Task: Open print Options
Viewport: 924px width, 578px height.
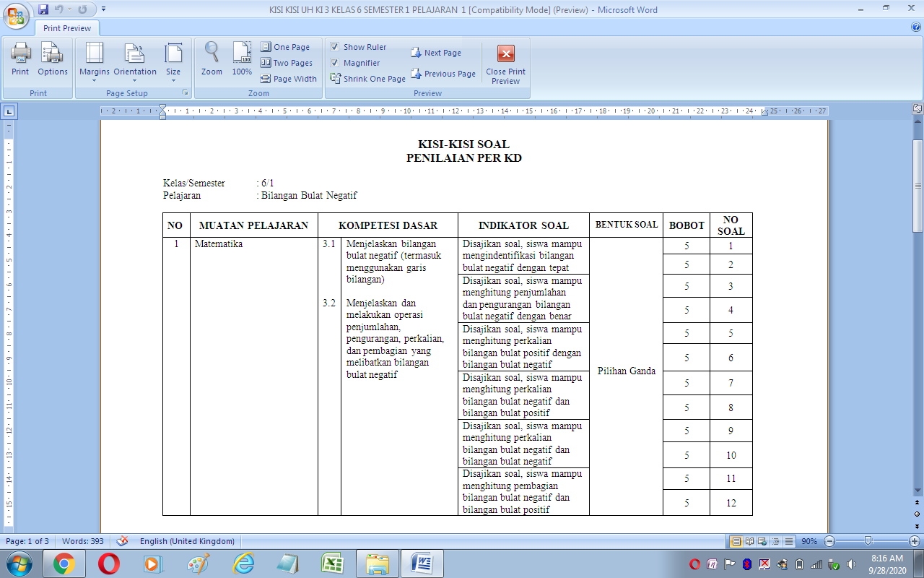Action: click(x=53, y=59)
